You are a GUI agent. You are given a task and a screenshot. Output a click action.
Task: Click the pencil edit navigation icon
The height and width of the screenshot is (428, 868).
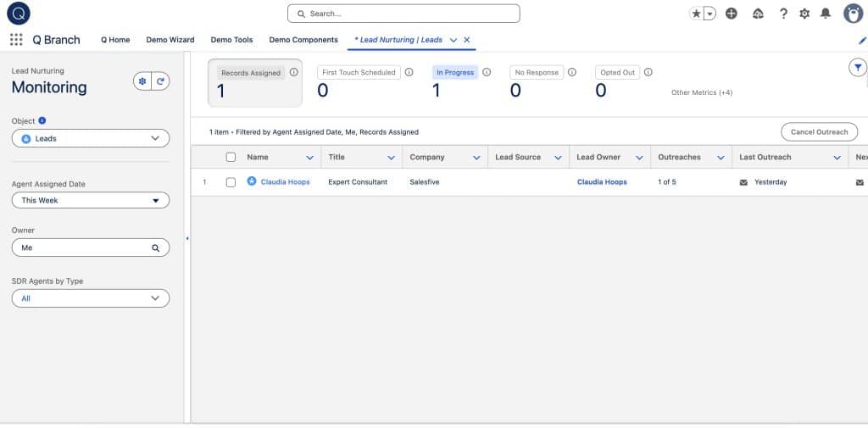pos(862,41)
